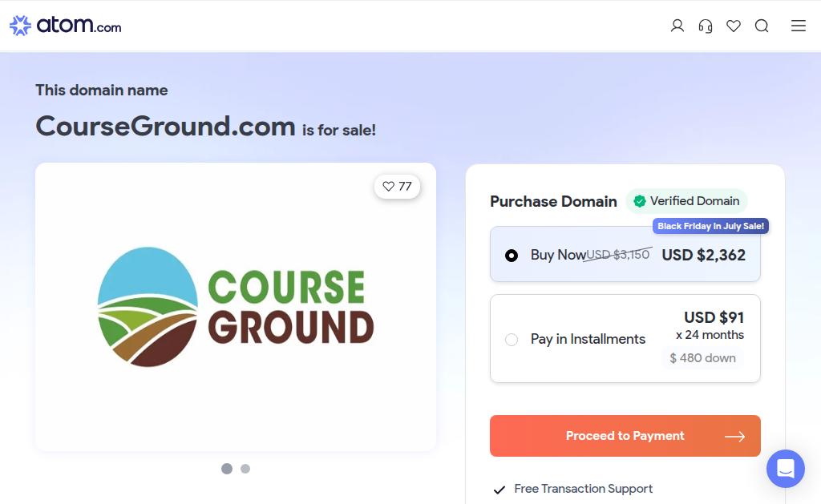821x504 pixels.
Task: Click the headset support icon
Action: [x=706, y=26]
